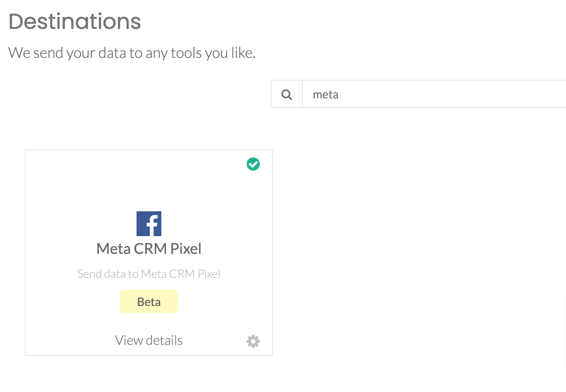The width and height of the screenshot is (566, 392).
Task: Expand details for the Meta CRM Pixel card
Action: click(149, 340)
